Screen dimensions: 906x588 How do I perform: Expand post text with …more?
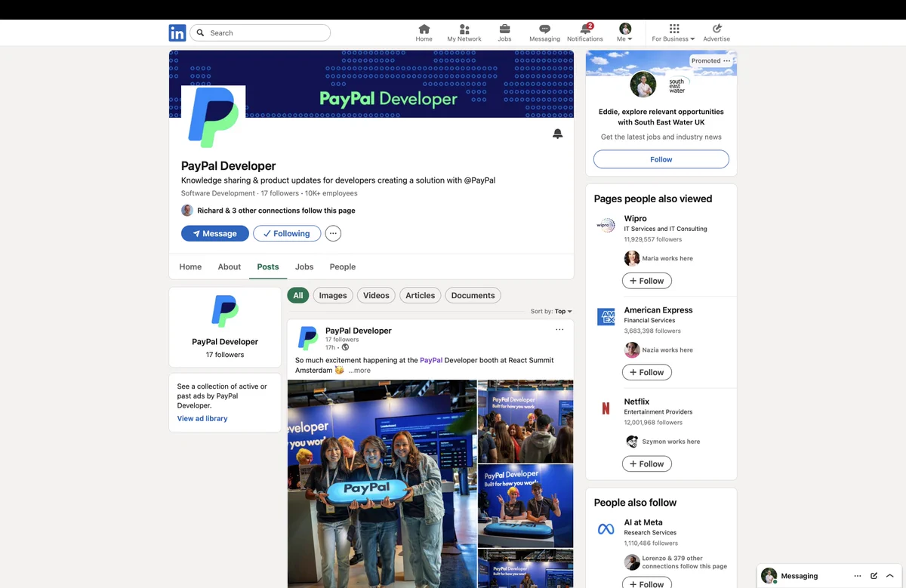click(359, 371)
